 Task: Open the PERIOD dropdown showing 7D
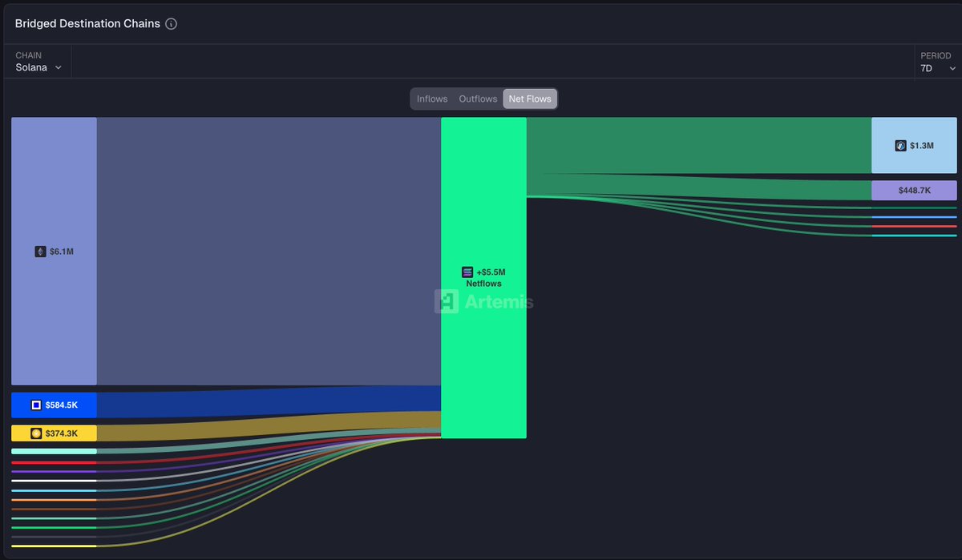tap(937, 62)
